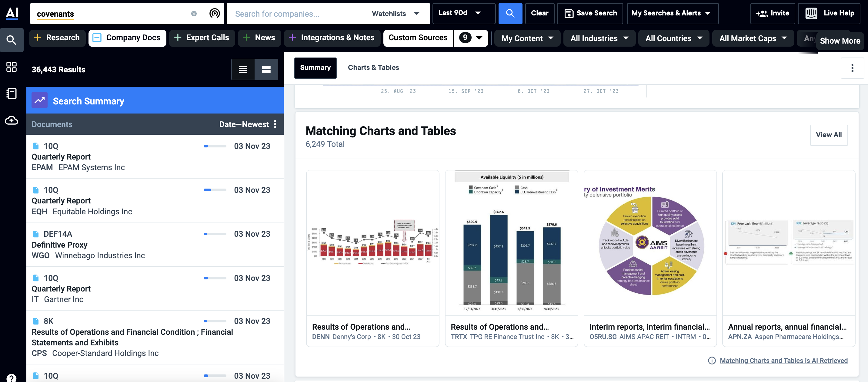Screen dimensions: 868x382
Task: Open Documents sort options kebab icon
Action: point(275,124)
